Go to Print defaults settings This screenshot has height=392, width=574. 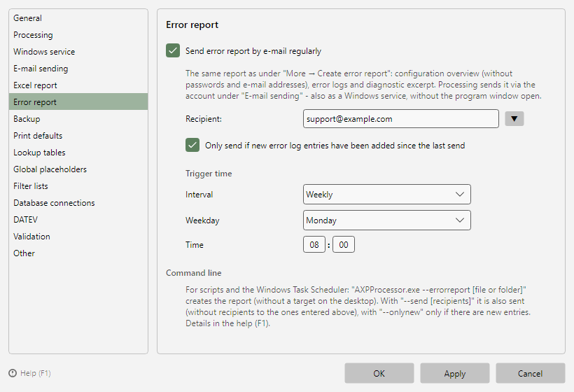pyautogui.click(x=78, y=135)
